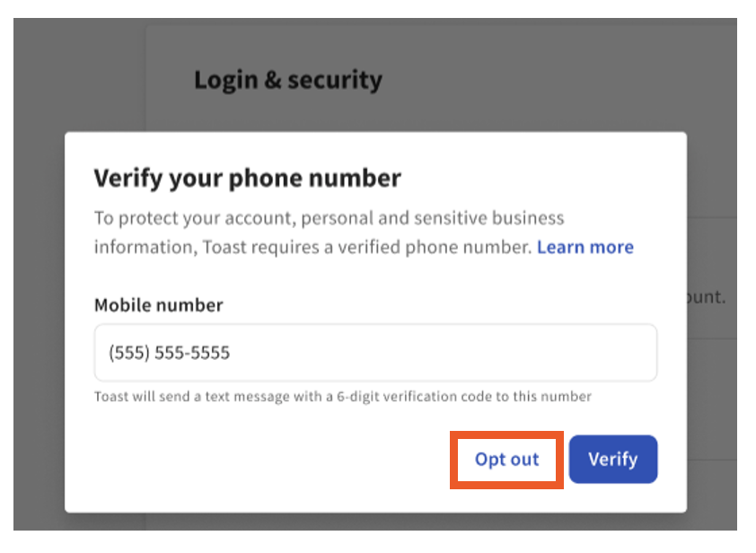The height and width of the screenshot is (553, 756).
Task: Click the Login & security page title
Action: [287, 79]
